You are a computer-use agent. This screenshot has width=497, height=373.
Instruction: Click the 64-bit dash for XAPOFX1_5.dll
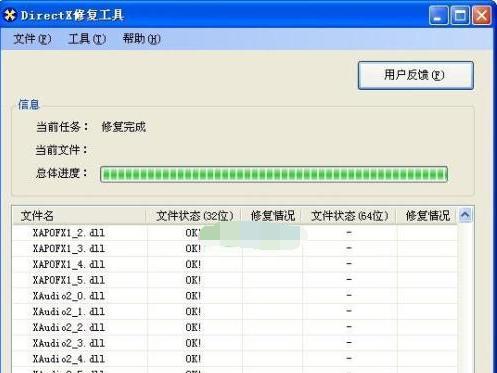[349, 279]
